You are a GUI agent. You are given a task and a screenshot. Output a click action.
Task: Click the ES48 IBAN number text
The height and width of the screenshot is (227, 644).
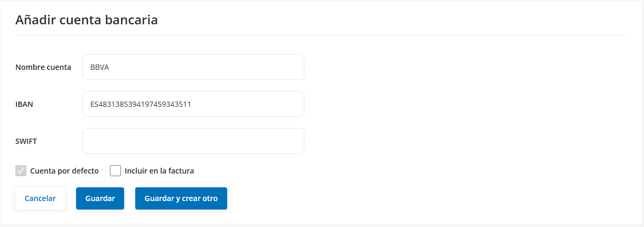tap(141, 104)
